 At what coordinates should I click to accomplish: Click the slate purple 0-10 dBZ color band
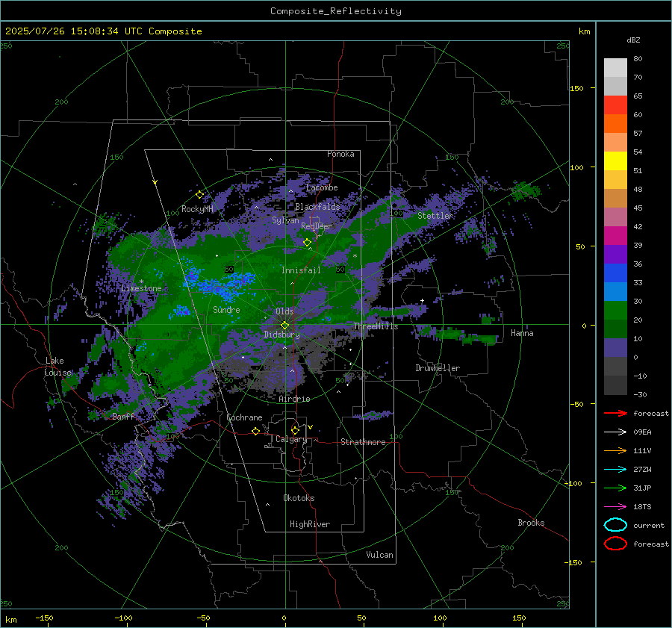(615, 348)
